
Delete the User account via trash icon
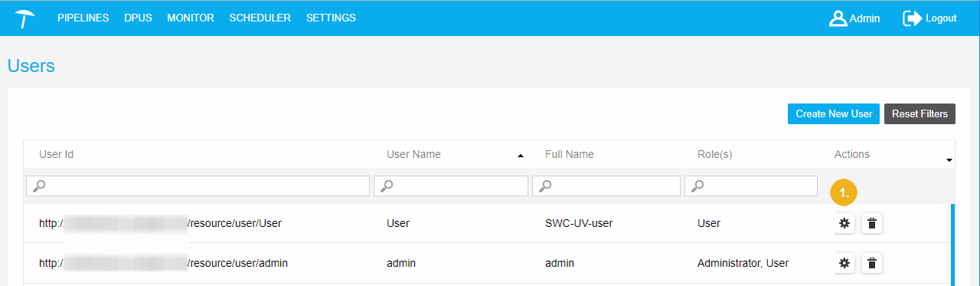point(871,223)
